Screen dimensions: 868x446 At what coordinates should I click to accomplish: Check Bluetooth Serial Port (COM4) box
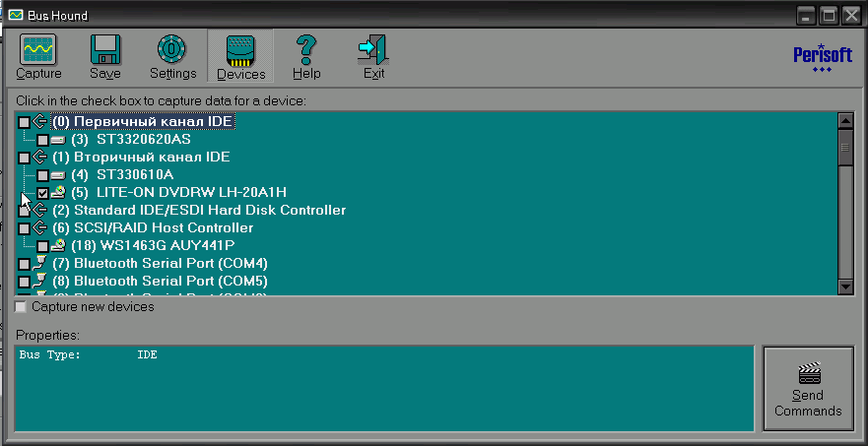[24, 264]
